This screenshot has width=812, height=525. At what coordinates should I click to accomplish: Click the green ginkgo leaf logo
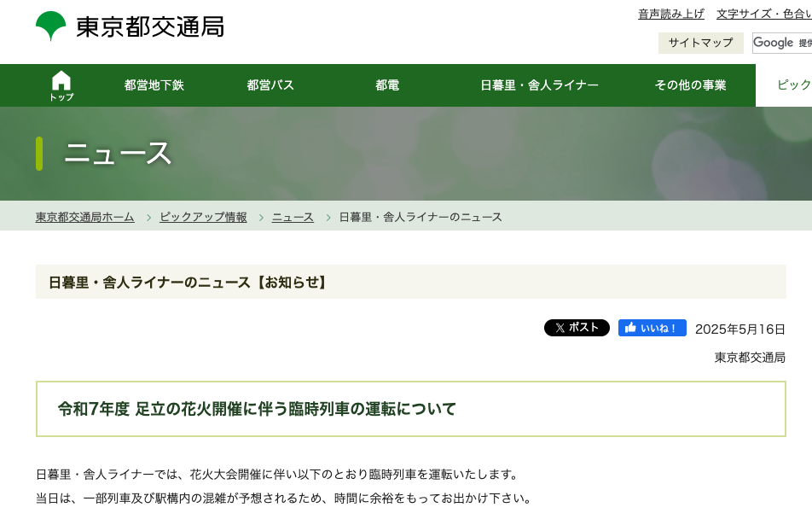[x=51, y=26]
